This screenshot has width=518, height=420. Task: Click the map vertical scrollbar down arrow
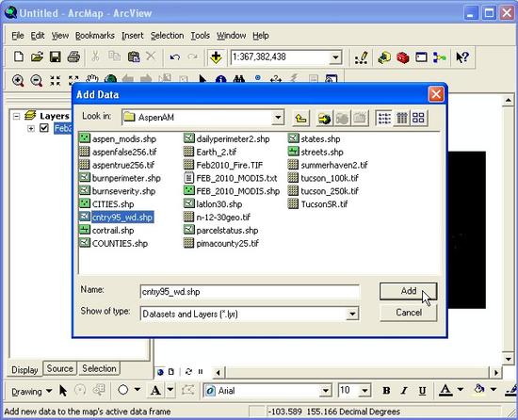(508, 359)
